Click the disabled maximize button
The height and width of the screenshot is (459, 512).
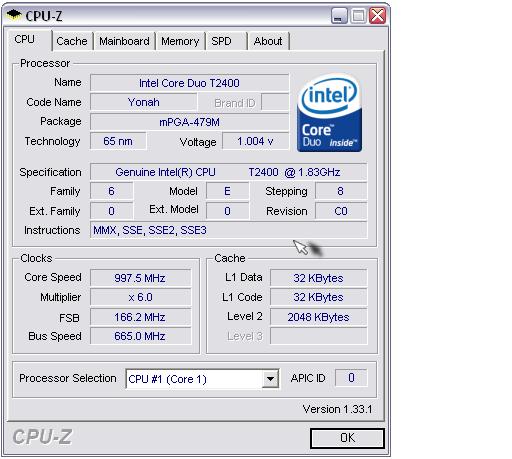tap(358, 16)
